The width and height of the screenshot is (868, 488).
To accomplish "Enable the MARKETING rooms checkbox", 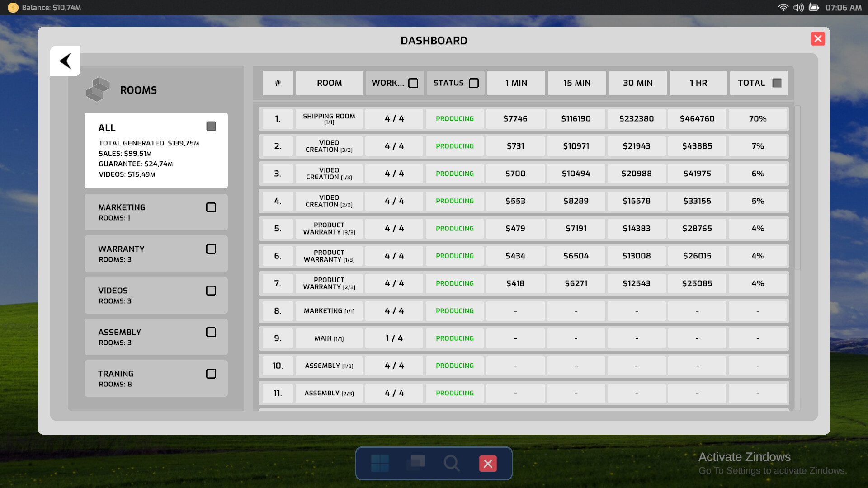I will pyautogui.click(x=211, y=207).
